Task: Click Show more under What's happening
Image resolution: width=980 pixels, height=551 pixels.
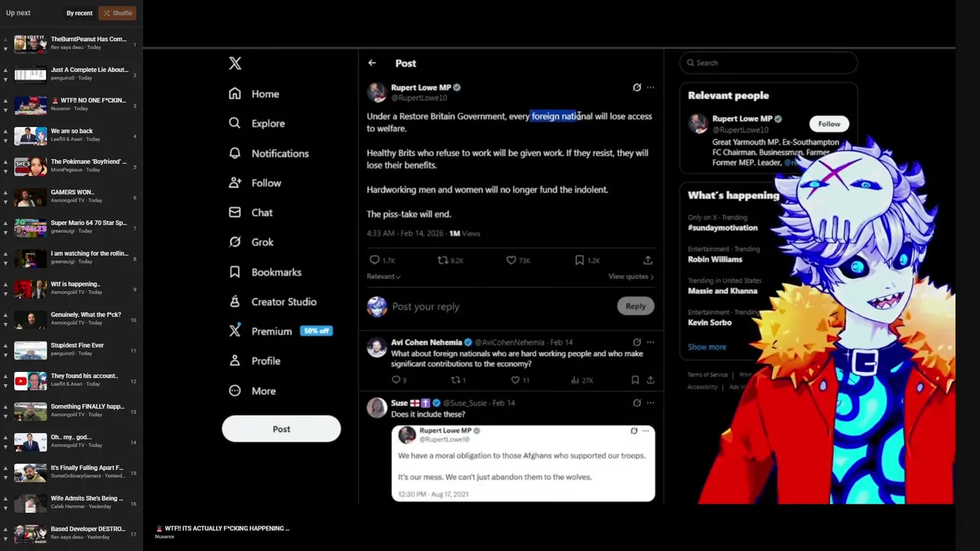Action: (707, 347)
